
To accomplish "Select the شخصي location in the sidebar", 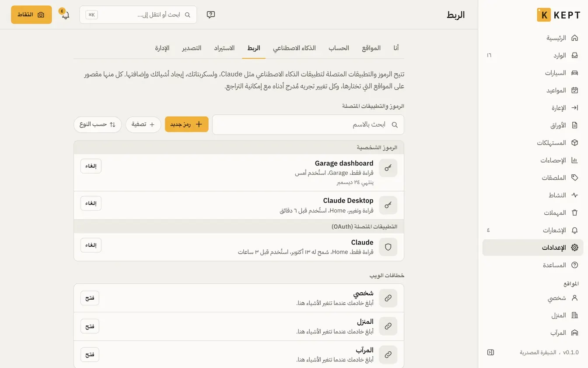I will click(x=533, y=298).
